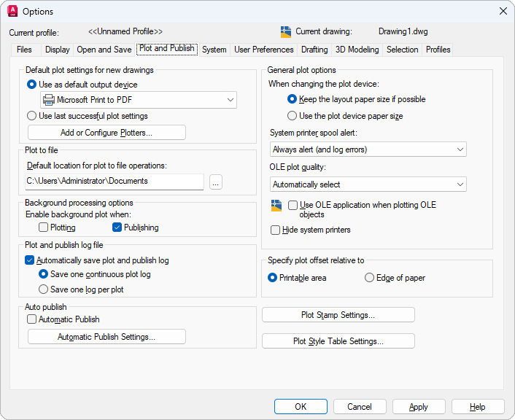The height and width of the screenshot is (420, 515).
Task: Expand the default output device dropdown
Action: coord(231,100)
